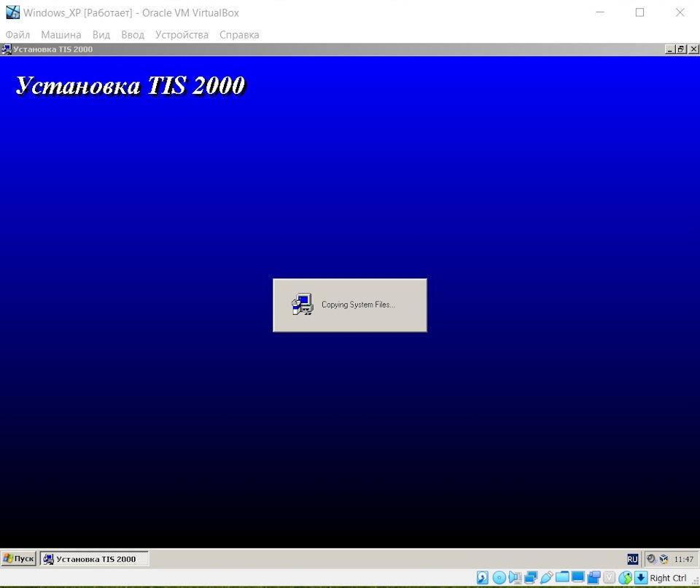Close the VirtualBox window
This screenshot has height=588, width=700.
pyautogui.click(x=680, y=12)
